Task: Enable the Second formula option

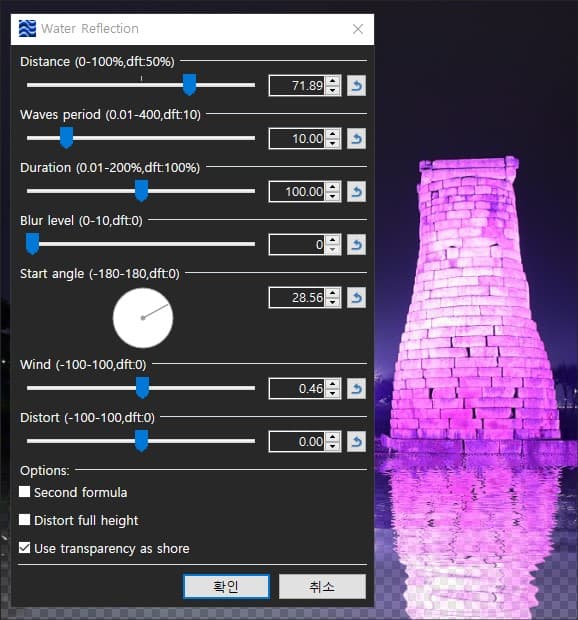Action: click(25, 492)
